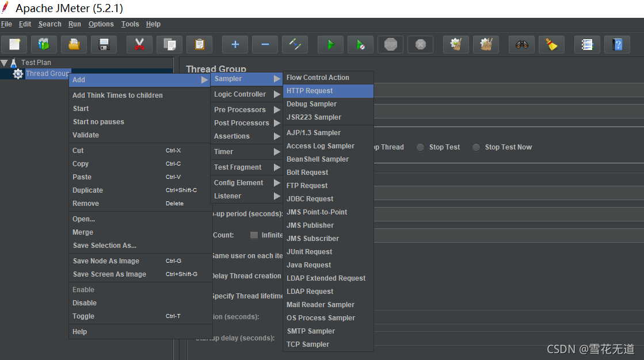Choose FTP Request sampler
644x360 pixels.
(328, 186)
